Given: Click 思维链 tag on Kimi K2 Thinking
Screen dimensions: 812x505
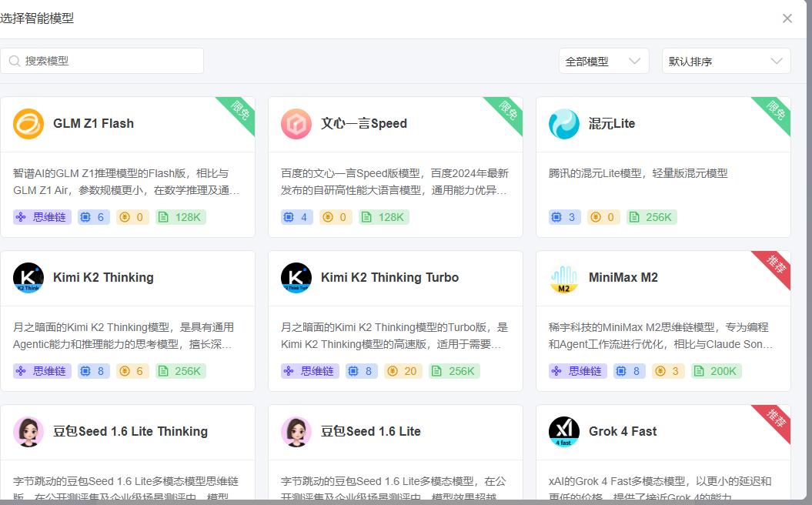Looking at the screenshot, I should pos(42,371).
